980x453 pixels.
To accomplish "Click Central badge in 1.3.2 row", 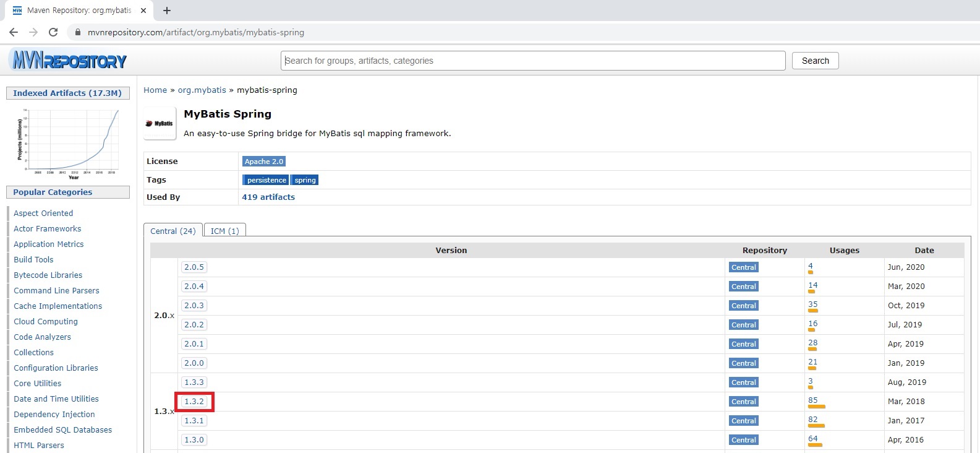I will 743,402.
